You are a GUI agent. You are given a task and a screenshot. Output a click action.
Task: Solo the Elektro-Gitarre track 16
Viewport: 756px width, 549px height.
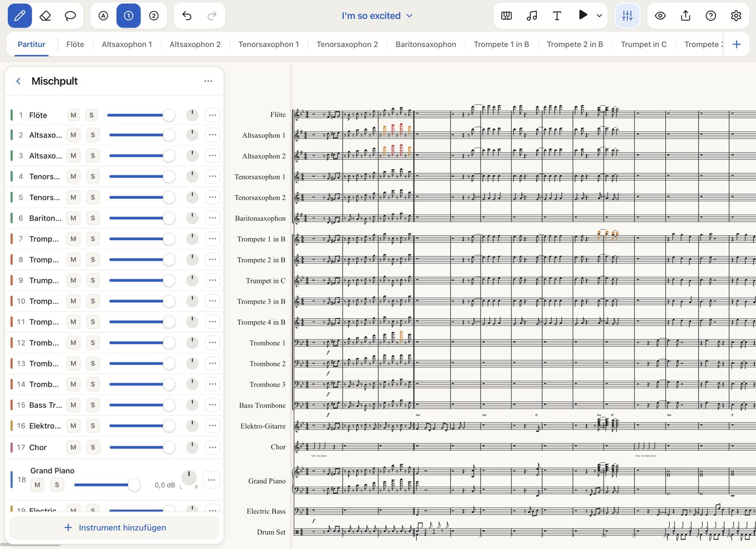pyautogui.click(x=93, y=426)
